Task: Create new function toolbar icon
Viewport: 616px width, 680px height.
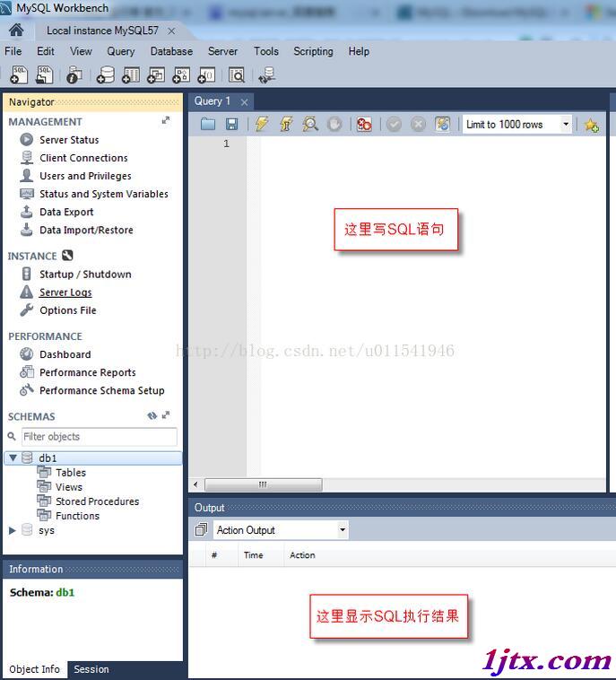Action: coord(206,75)
